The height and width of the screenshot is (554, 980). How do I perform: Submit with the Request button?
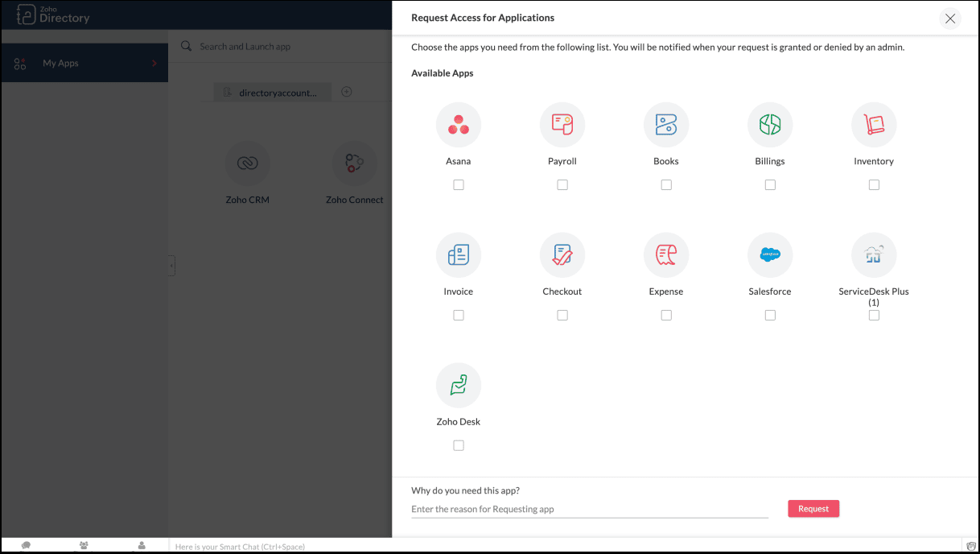[x=813, y=509]
